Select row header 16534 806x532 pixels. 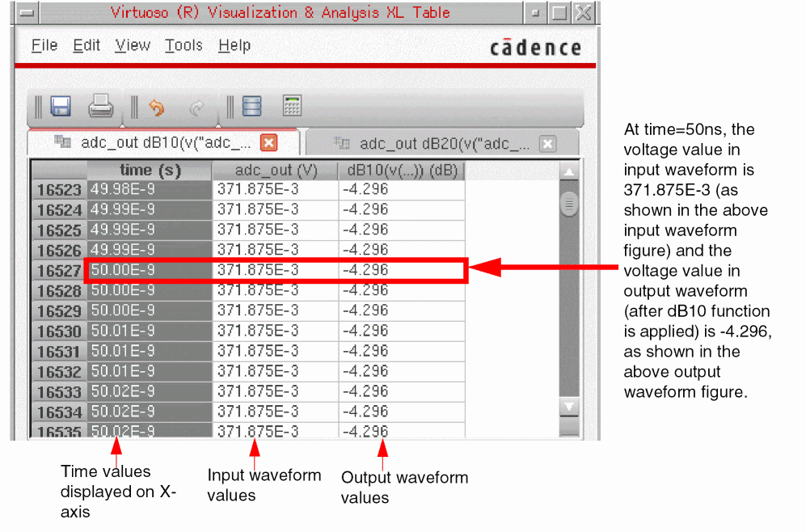[59, 412]
